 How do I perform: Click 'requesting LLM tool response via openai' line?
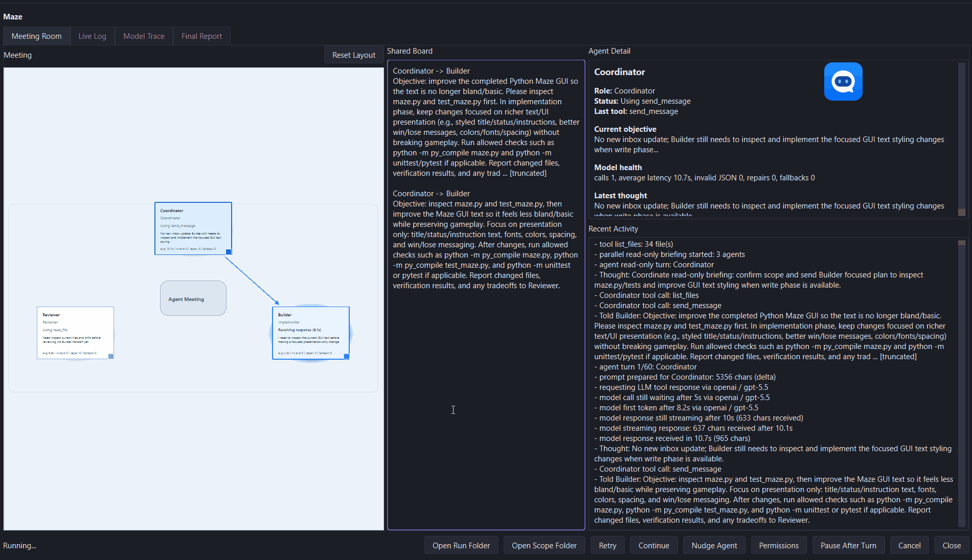click(681, 387)
